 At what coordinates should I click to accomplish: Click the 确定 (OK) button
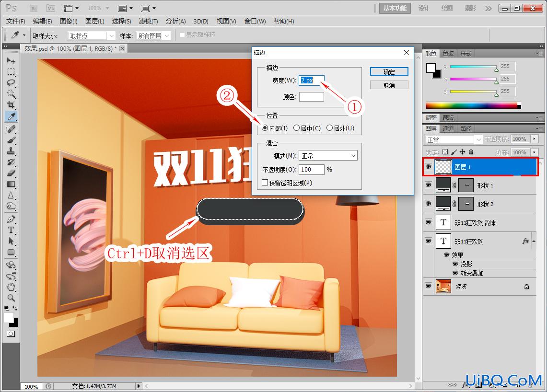[x=389, y=71]
